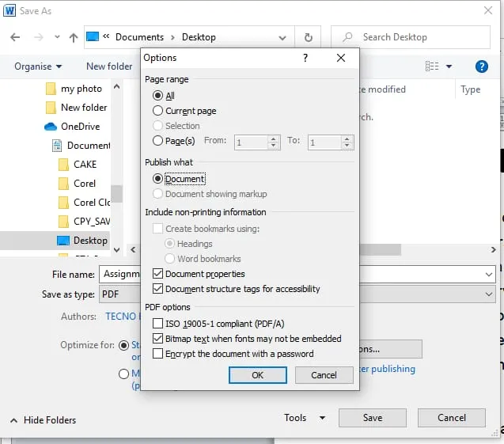This screenshot has width=504, height=444.
Task: Enable 'Encrypt the document with a password'
Action: (157, 354)
